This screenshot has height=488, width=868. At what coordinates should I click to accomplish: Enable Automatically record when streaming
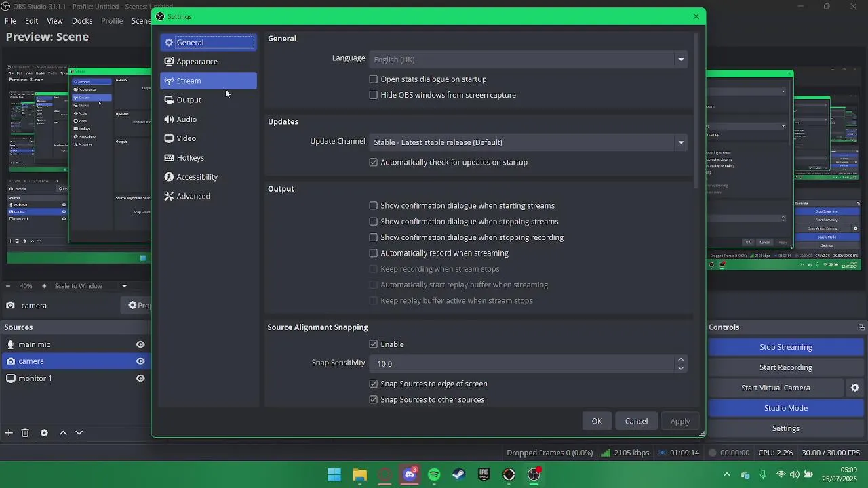pos(373,253)
